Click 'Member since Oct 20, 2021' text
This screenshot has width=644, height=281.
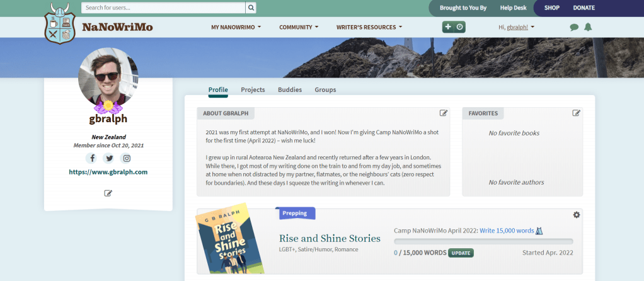[x=108, y=146]
